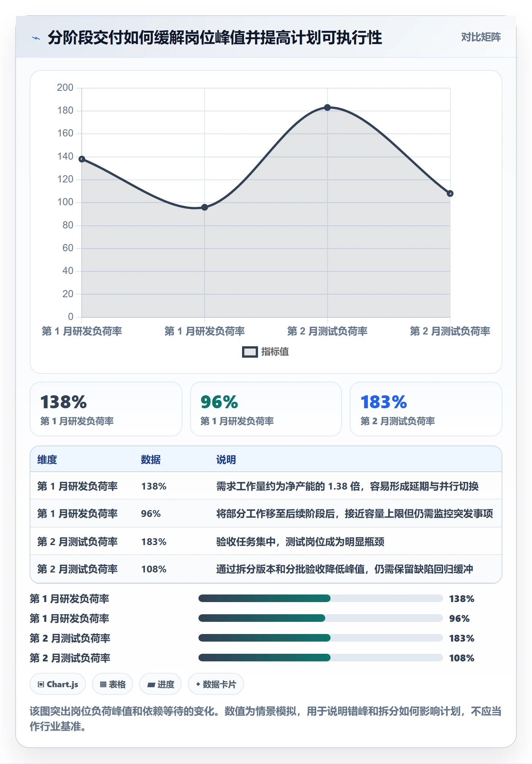Click the card title 分阶段交付如何缓解岗位峰值
The height and width of the screenshot is (764, 532).
coord(215,38)
